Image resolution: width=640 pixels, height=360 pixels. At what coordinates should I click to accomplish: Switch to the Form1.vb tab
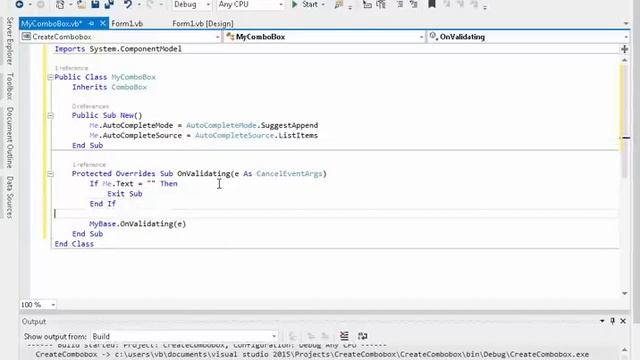click(x=127, y=24)
